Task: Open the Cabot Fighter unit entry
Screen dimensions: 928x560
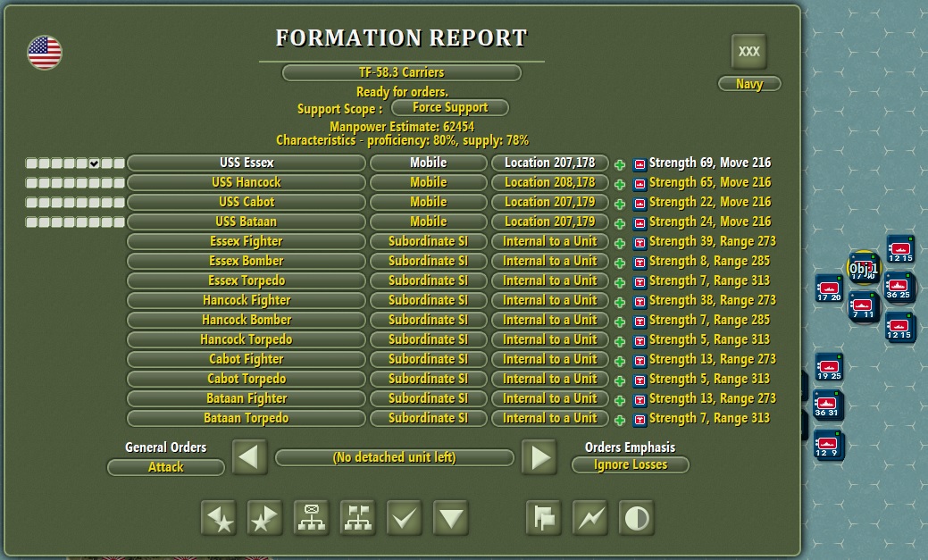Action: pyautogui.click(x=247, y=359)
